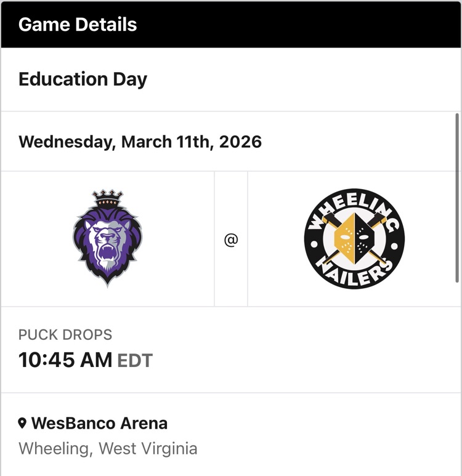Click the vertical scrollbar on the right
Image resolution: width=462 pixels, height=476 pixels.
click(456, 197)
